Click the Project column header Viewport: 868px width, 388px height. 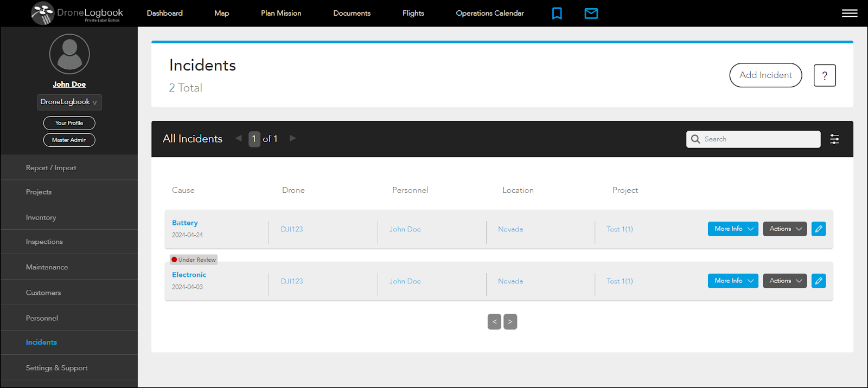(x=625, y=190)
